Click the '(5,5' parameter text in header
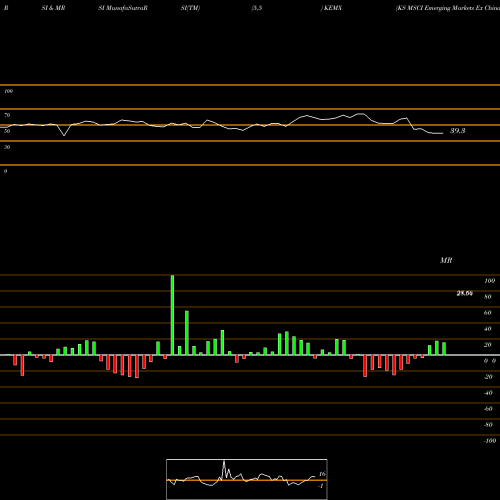 coord(257,8)
